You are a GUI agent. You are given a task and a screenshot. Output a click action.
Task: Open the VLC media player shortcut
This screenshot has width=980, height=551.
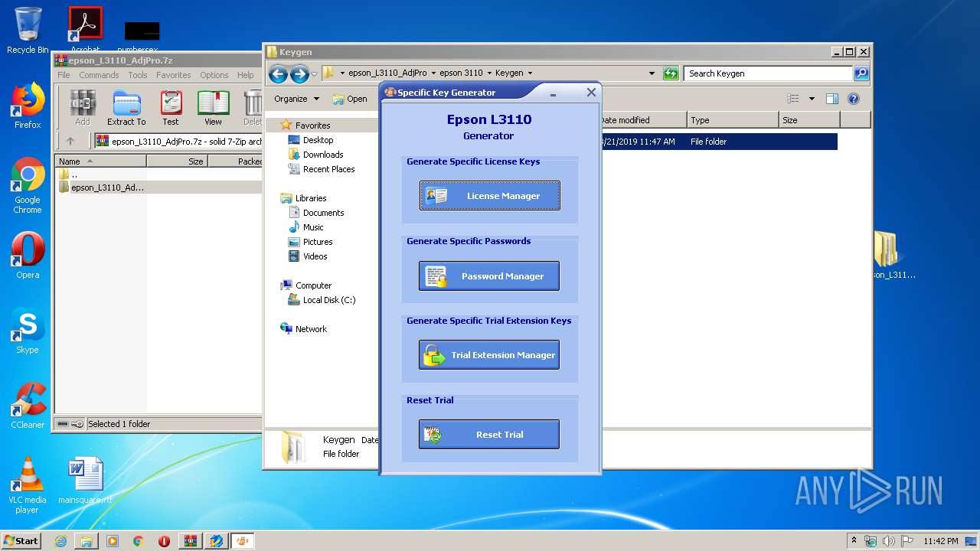coord(28,485)
